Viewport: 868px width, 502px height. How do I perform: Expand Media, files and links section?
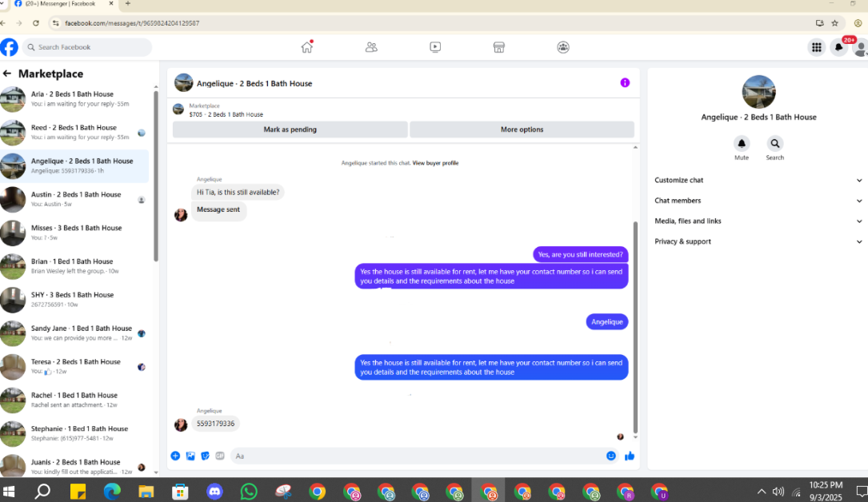coord(758,221)
